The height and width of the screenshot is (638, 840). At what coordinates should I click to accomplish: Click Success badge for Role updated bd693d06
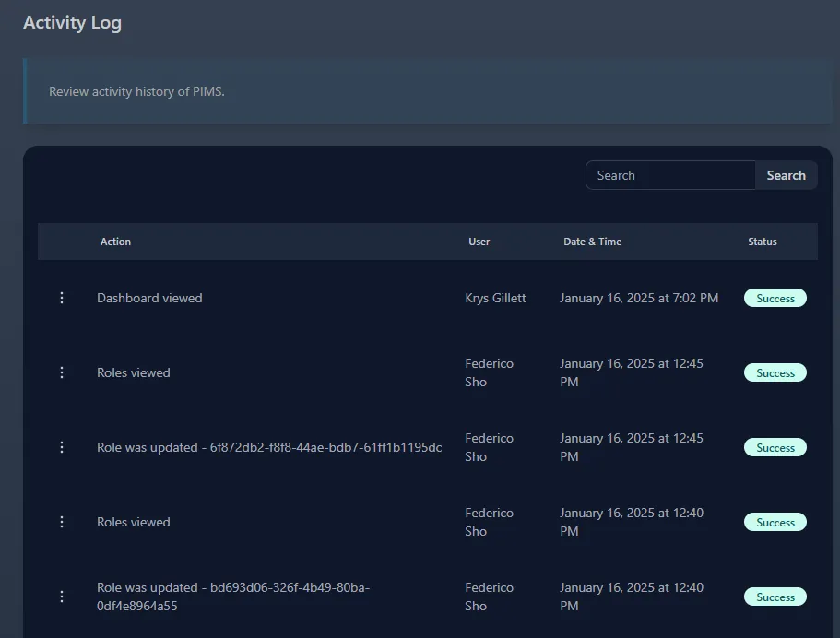click(775, 597)
